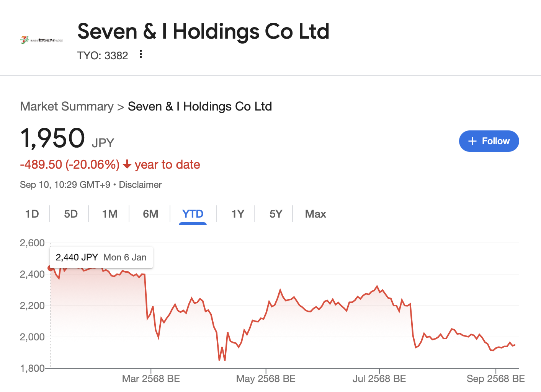Image resolution: width=541 pixels, height=392 pixels.
Task: Open the Market Summary link
Action: pos(67,106)
